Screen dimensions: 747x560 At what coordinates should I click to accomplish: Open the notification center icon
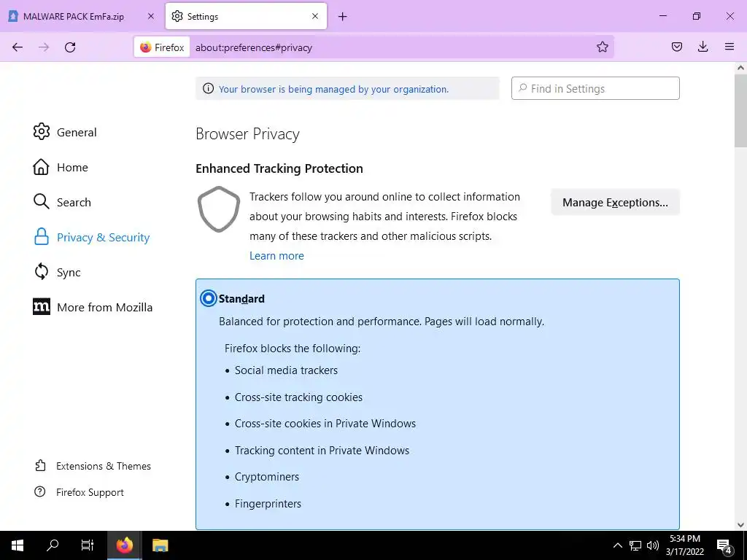[724, 546]
